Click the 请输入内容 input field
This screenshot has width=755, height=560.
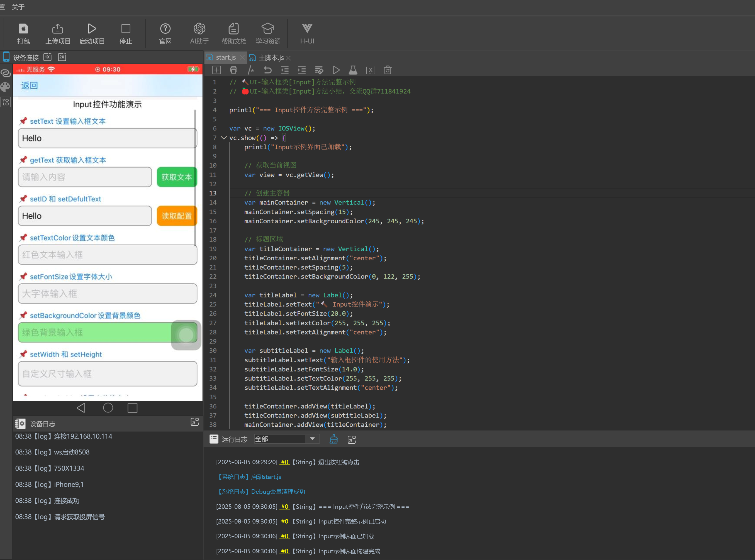click(x=85, y=177)
